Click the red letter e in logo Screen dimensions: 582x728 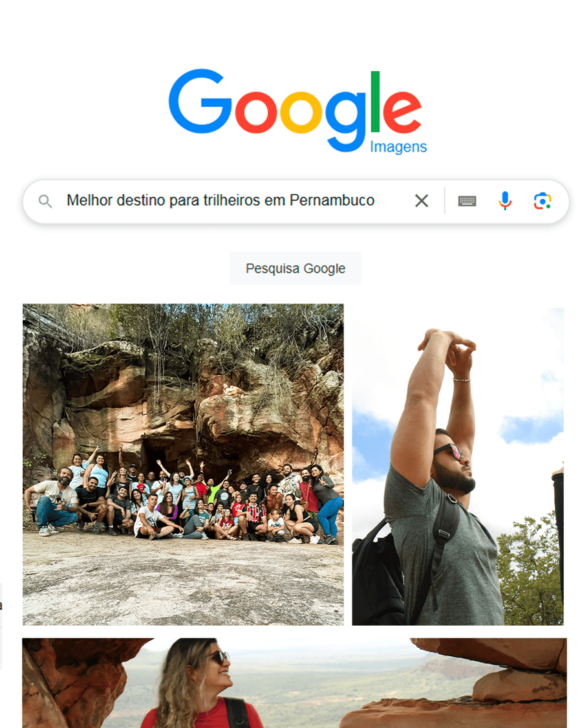402,112
